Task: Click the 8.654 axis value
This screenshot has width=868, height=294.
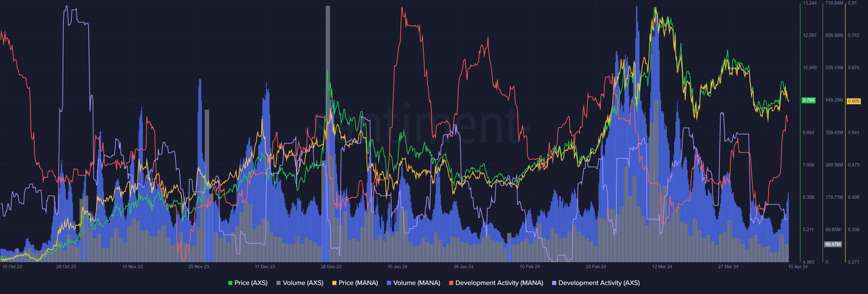Action: click(x=808, y=133)
